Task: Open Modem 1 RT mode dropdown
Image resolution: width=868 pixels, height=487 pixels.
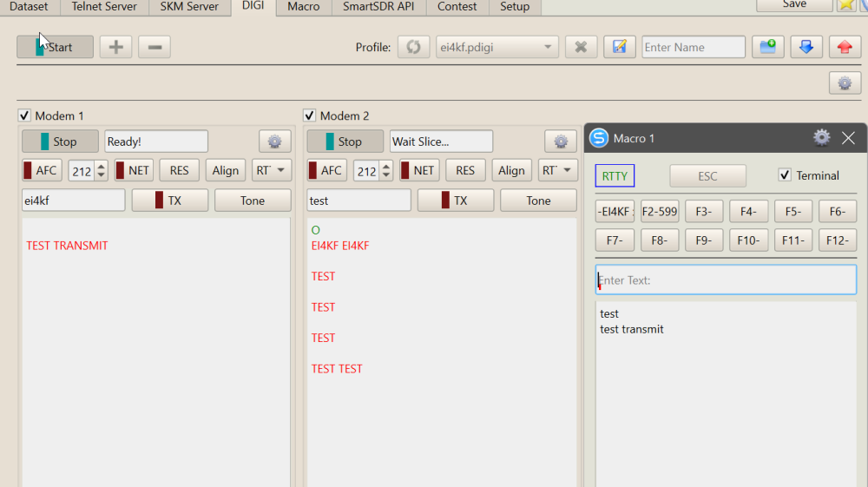Action: [x=271, y=170]
